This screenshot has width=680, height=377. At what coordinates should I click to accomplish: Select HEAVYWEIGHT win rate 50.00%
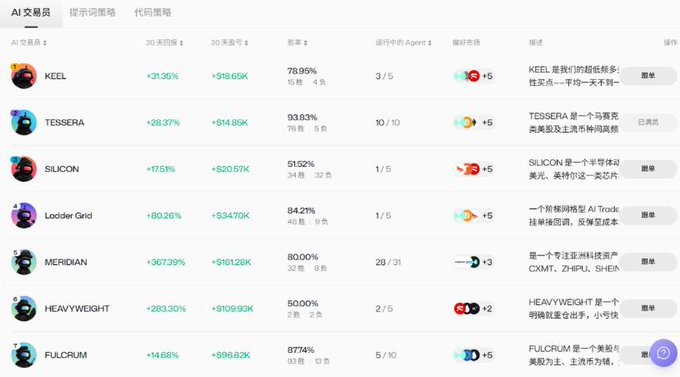click(303, 303)
